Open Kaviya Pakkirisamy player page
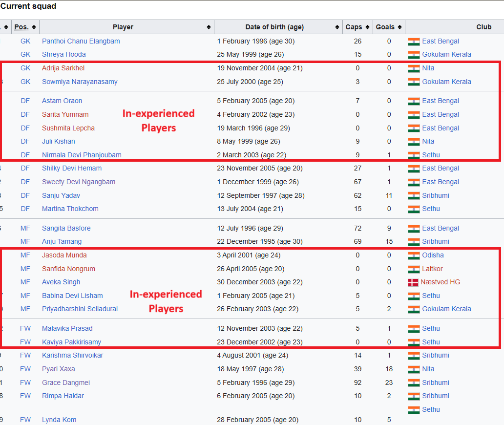The width and height of the screenshot is (504, 425). (x=72, y=342)
